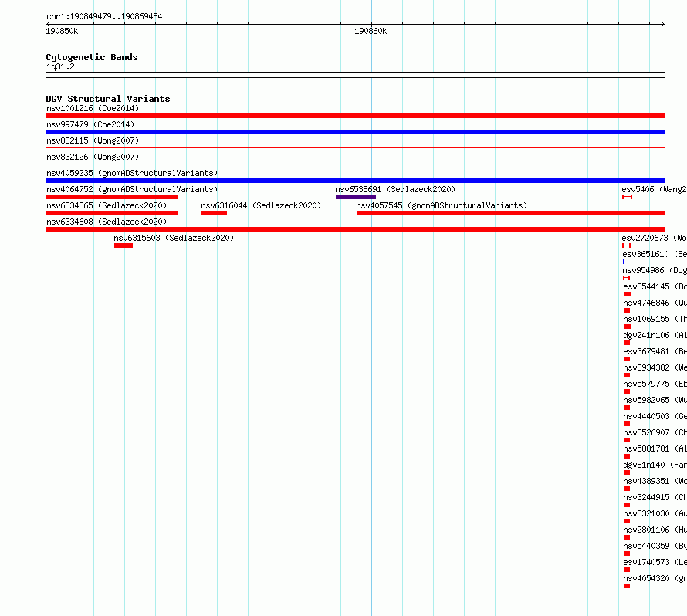Open the esv3651610 variant label
The height and width of the screenshot is (616, 687).
(655, 254)
